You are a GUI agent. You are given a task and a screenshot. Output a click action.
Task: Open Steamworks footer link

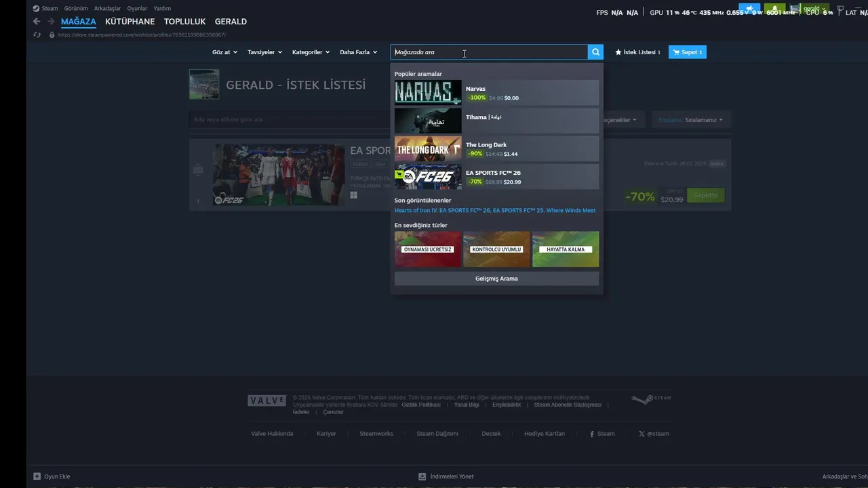[376, 434]
